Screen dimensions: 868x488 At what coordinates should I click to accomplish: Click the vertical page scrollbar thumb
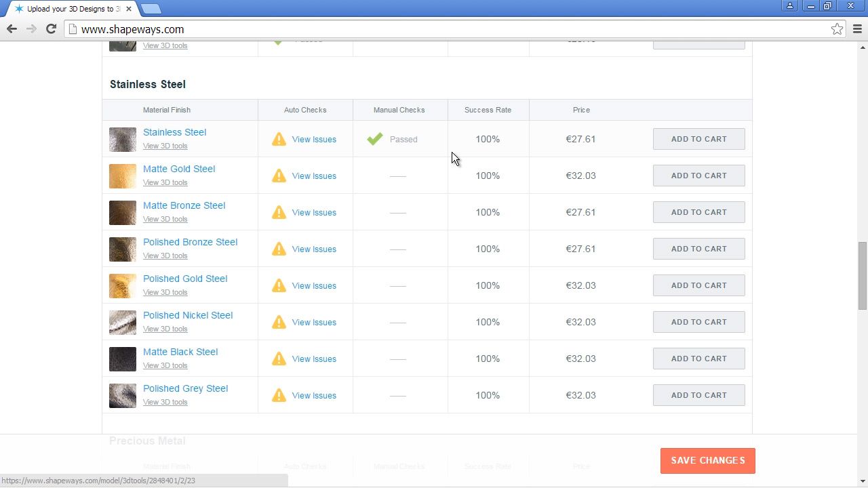pyautogui.click(x=863, y=274)
